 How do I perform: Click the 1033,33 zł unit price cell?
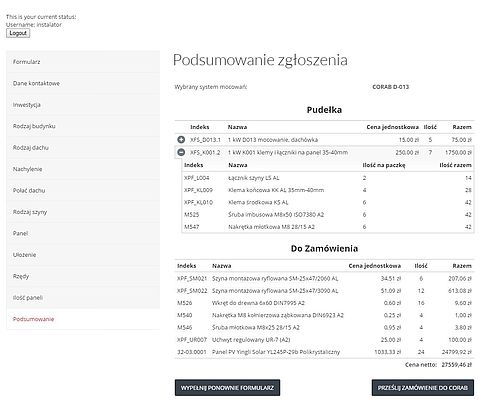click(x=388, y=352)
